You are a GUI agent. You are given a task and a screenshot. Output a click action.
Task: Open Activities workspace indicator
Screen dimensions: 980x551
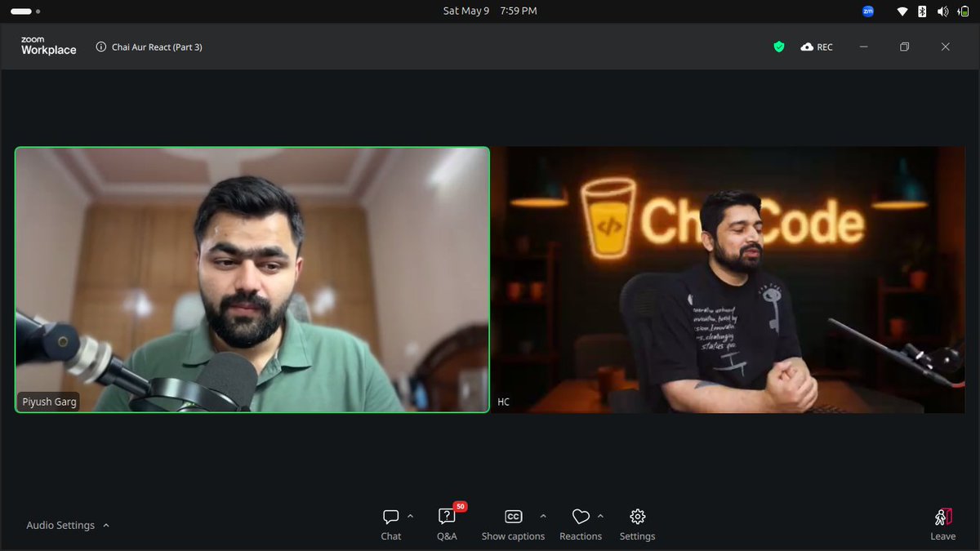click(x=25, y=11)
